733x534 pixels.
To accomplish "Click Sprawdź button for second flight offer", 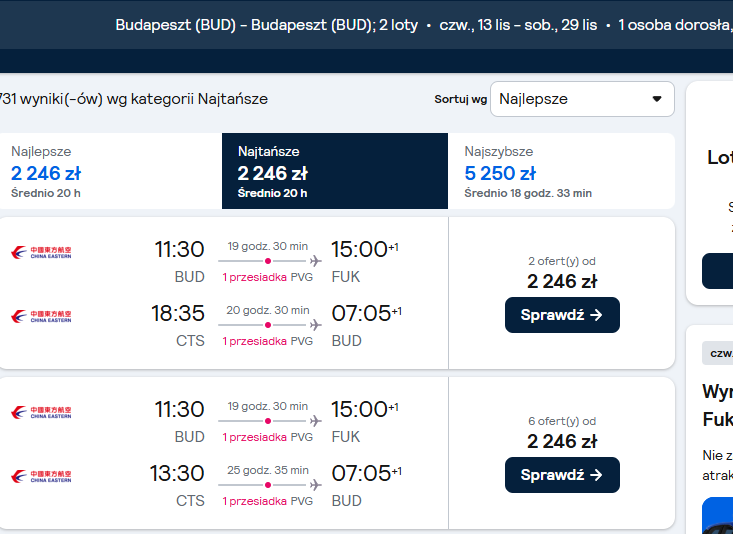I will [562, 475].
